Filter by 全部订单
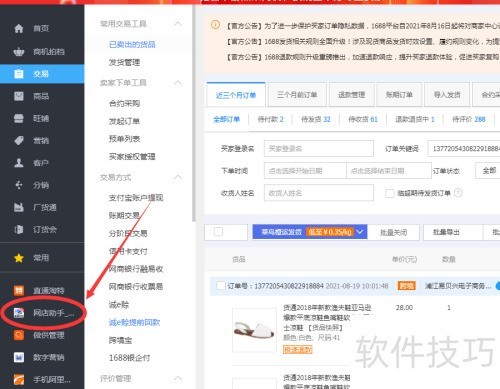 [227, 119]
